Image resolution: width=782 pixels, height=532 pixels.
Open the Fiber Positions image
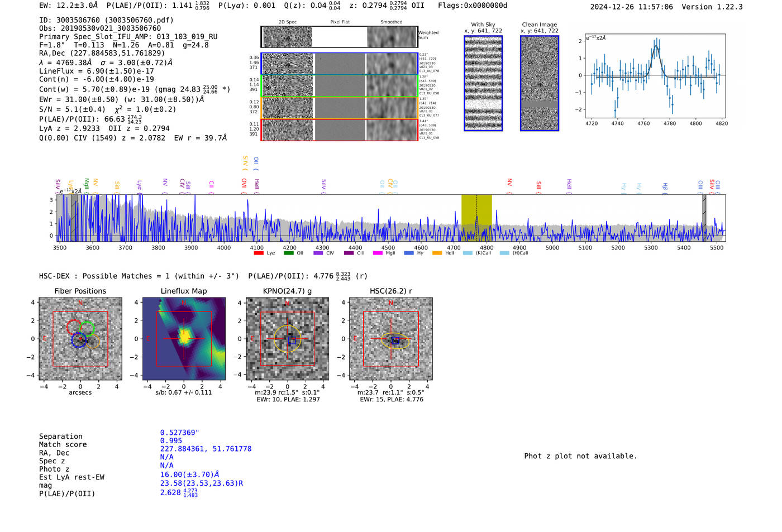pos(80,339)
